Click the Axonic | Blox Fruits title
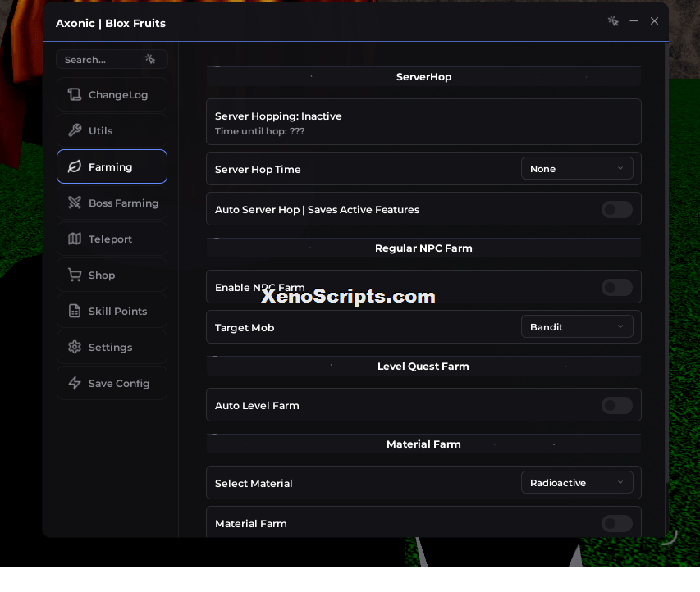The image size is (700, 592). tap(111, 23)
